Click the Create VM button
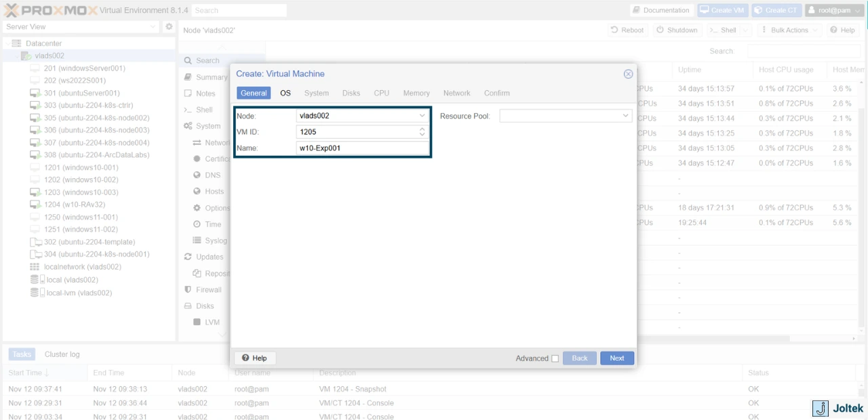 (722, 10)
